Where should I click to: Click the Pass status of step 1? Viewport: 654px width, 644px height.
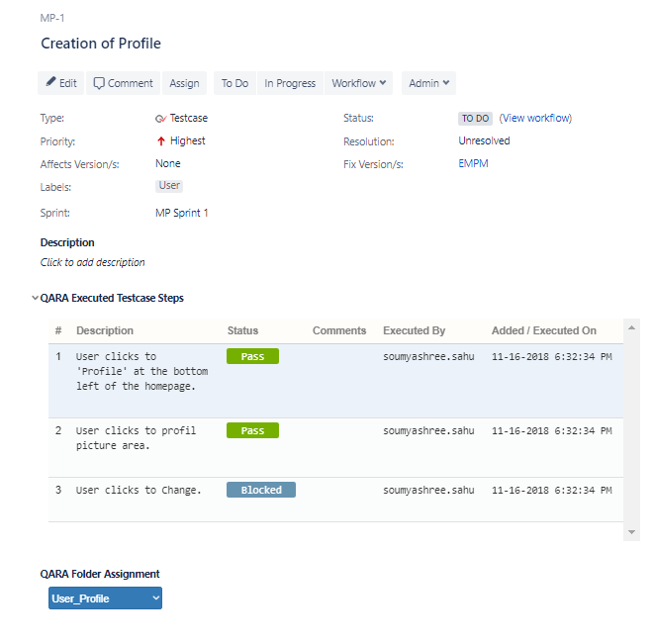[x=252, y=356]
